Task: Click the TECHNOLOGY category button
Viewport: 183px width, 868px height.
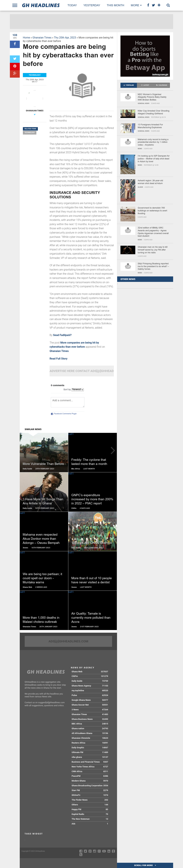Action: point(35,75)
